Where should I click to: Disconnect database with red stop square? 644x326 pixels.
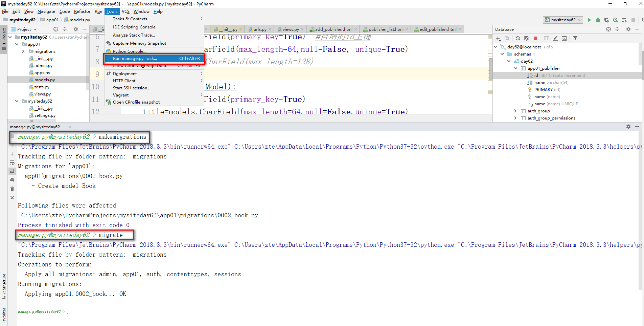[535, 38]
